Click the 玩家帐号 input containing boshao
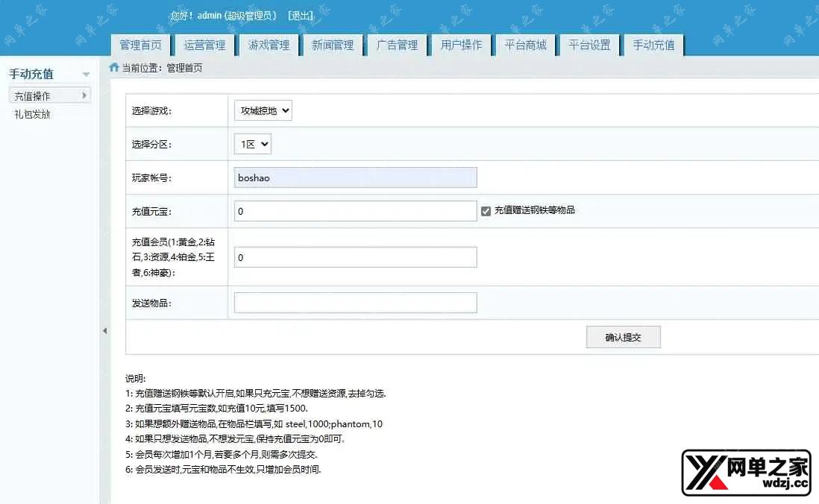 (x=355, y=177)
